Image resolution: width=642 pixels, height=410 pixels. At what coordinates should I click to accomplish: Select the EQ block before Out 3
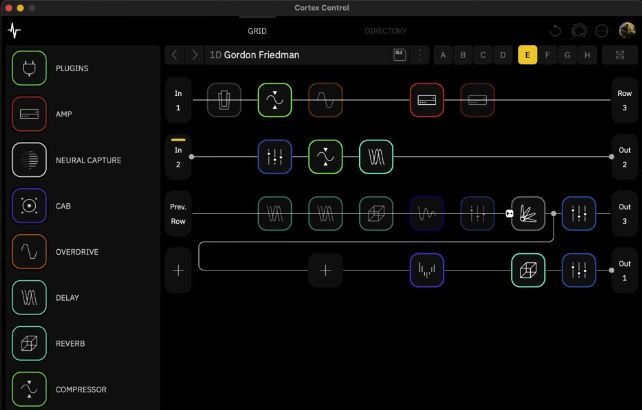point(579,213)
